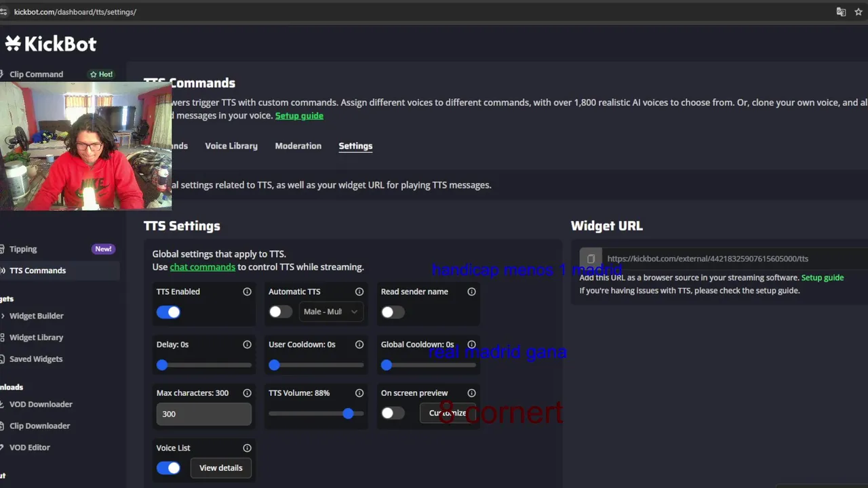Click the KickBot logo

51,44
